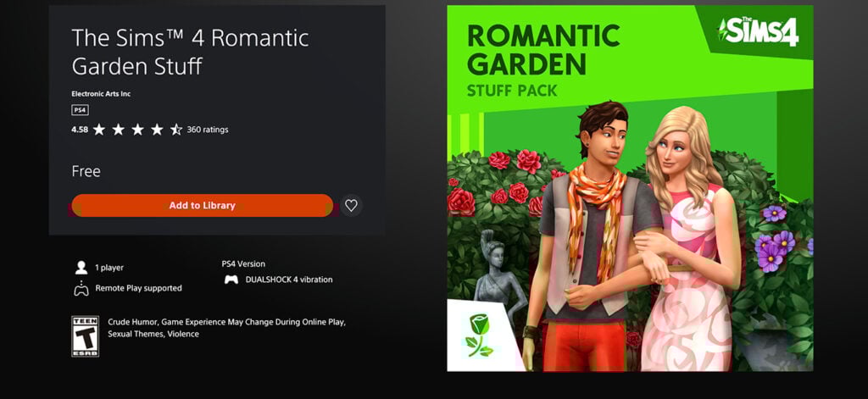Click the first rating star
Screen dimensions: 868x399
[98, 130]
